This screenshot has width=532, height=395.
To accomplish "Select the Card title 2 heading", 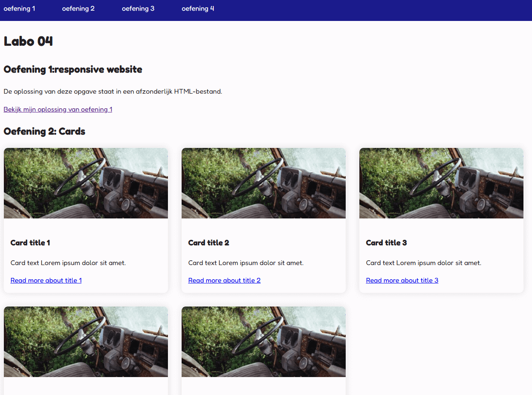I will point(209,243).
